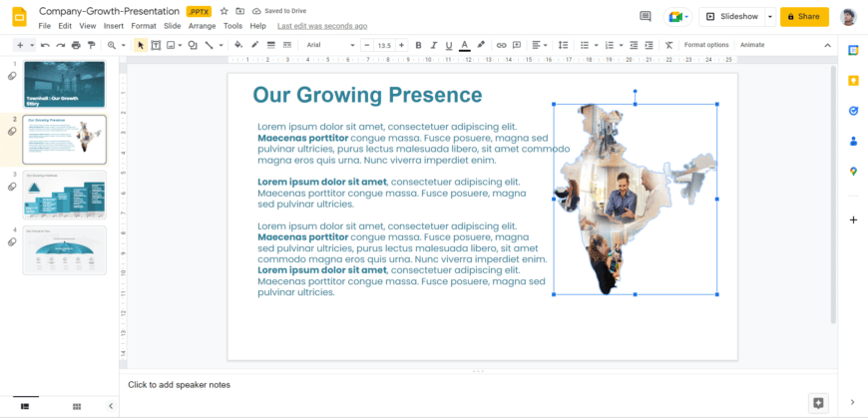Image resolution: width=868 pixels, height=418 pixels.
Task: Open line spacing options
Action: coord(564,45)
